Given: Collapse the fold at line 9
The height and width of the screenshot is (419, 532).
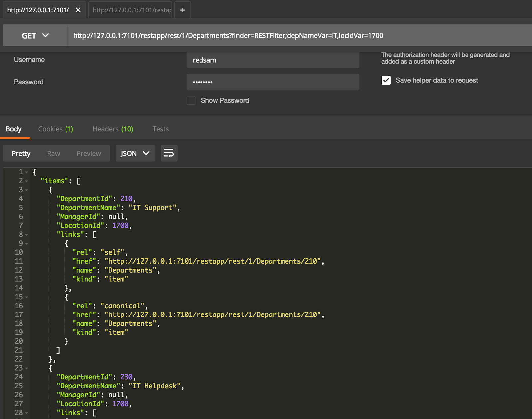Looking at the screenshot, I should pos(27,244).
